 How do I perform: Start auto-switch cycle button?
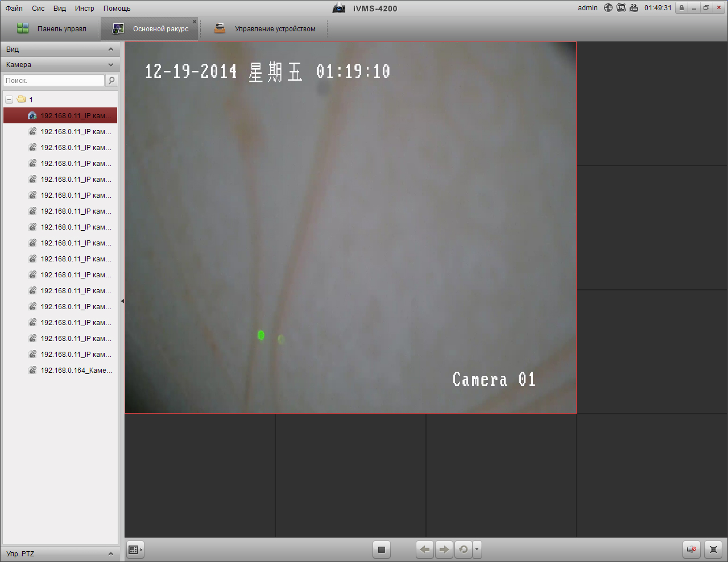(x=464, y=549)
